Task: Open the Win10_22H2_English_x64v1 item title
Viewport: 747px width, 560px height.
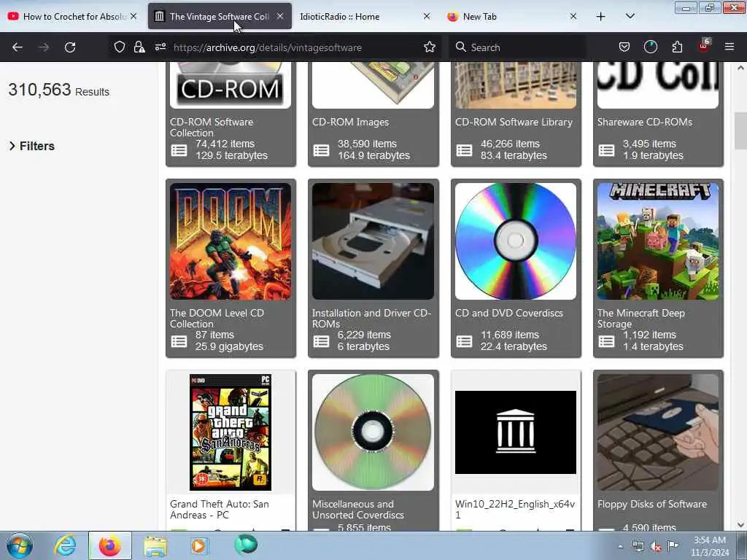Action: (x=515, y=509)
